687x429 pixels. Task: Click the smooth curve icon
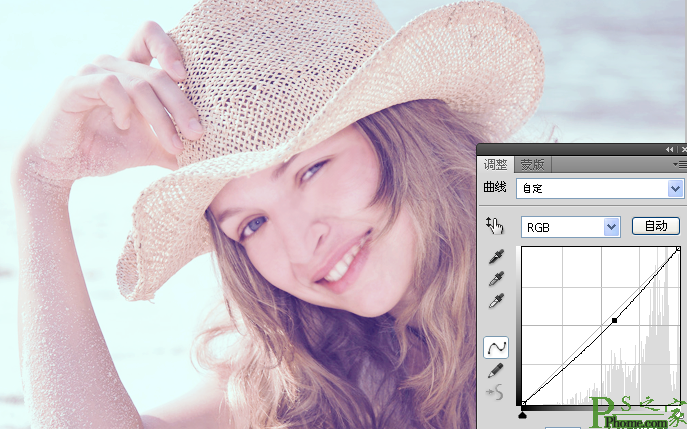tap(496, 392)
